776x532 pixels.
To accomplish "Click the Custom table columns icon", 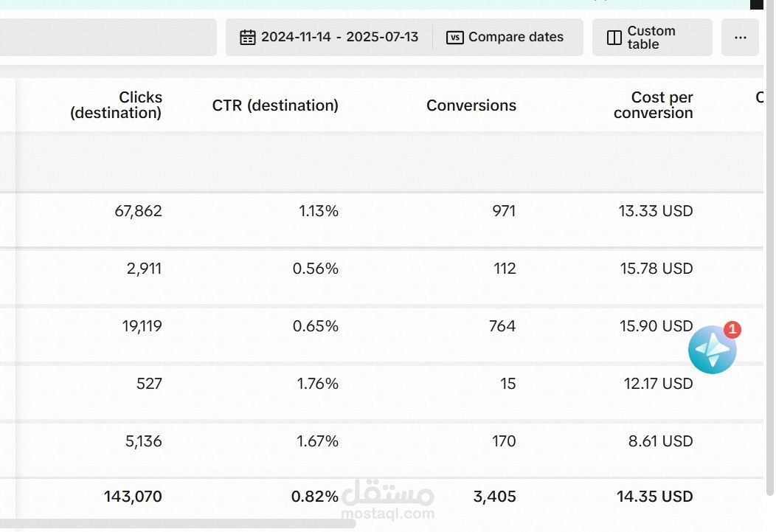I will 614,38.
